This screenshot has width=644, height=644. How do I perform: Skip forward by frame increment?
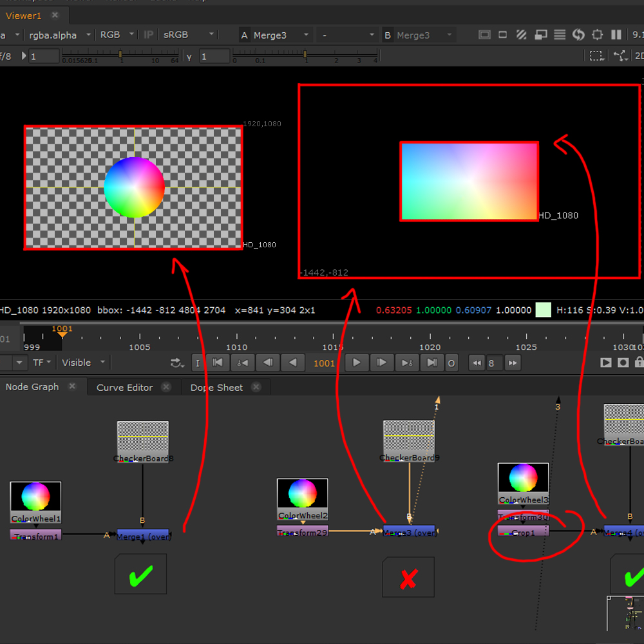[513, 363]
